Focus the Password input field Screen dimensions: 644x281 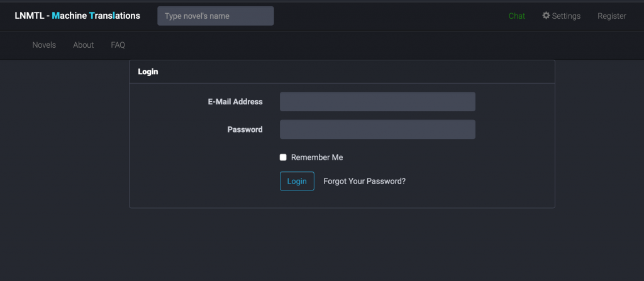point(377,129)
